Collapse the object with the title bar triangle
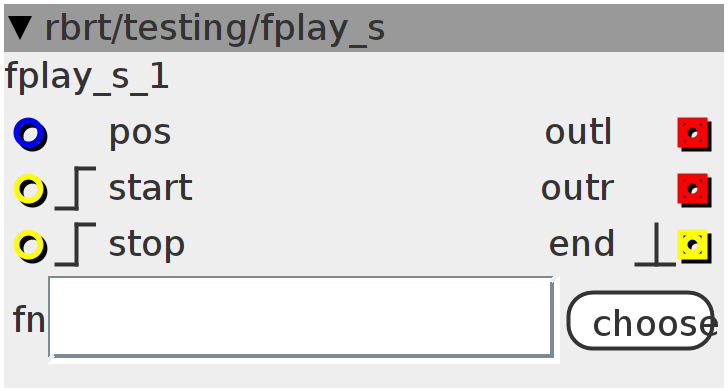Viewport: 728px width, 392px height. point(20,28)
